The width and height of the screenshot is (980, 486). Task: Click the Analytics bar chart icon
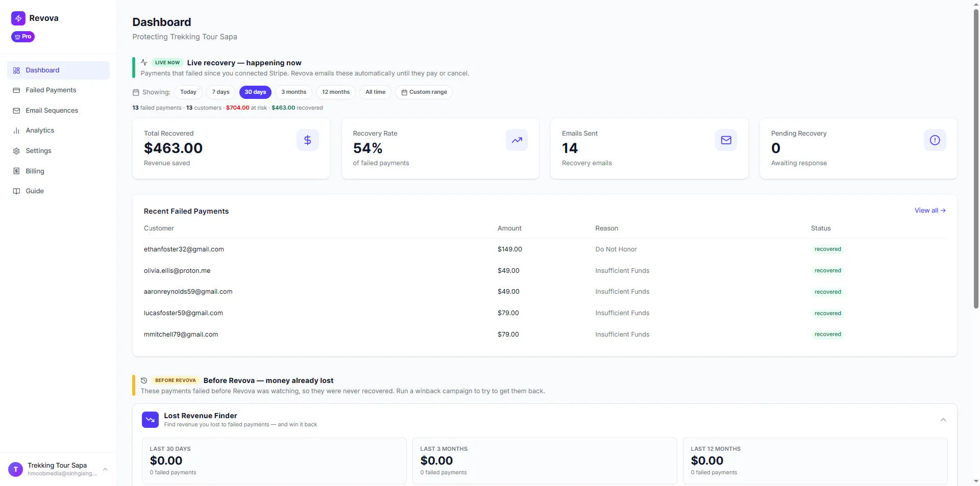pos(16,131)
